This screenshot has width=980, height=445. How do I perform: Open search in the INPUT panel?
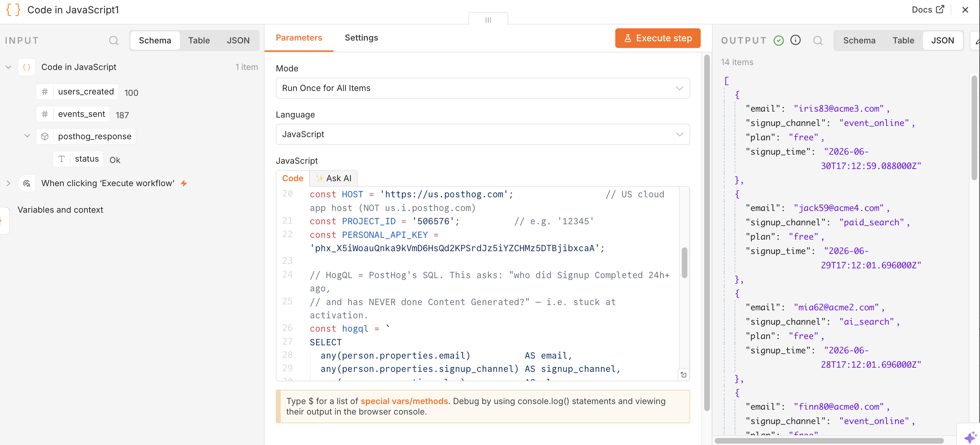tap(114, 40)
